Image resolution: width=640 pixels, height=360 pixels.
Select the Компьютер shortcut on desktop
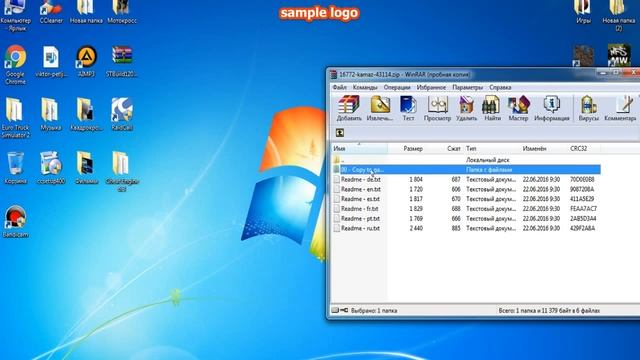click(x=16, y=16)
